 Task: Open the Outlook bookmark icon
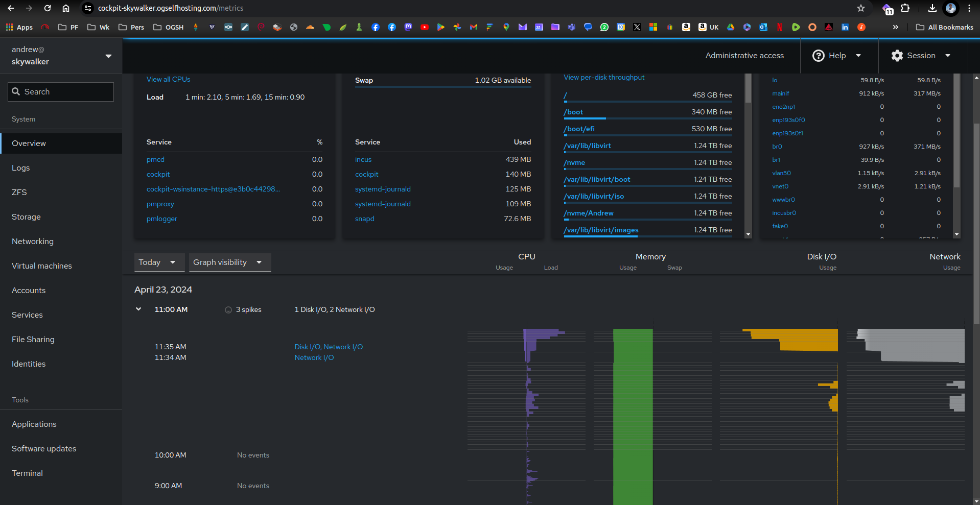pos(763,27)
